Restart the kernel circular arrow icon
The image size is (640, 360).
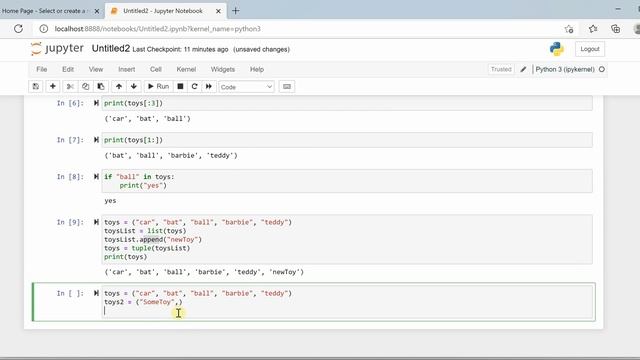pyautogui.click(x=194, y=87)
